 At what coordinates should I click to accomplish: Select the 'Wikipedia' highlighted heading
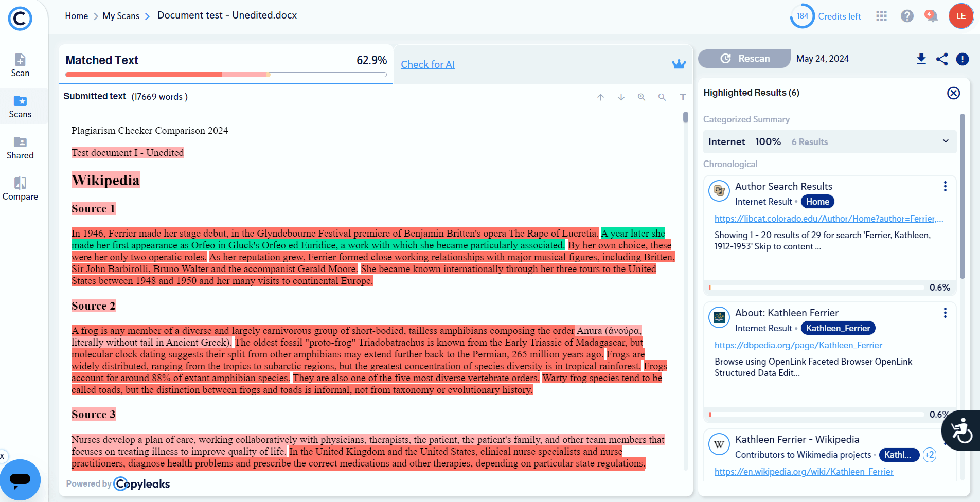(x=105, y=180)
